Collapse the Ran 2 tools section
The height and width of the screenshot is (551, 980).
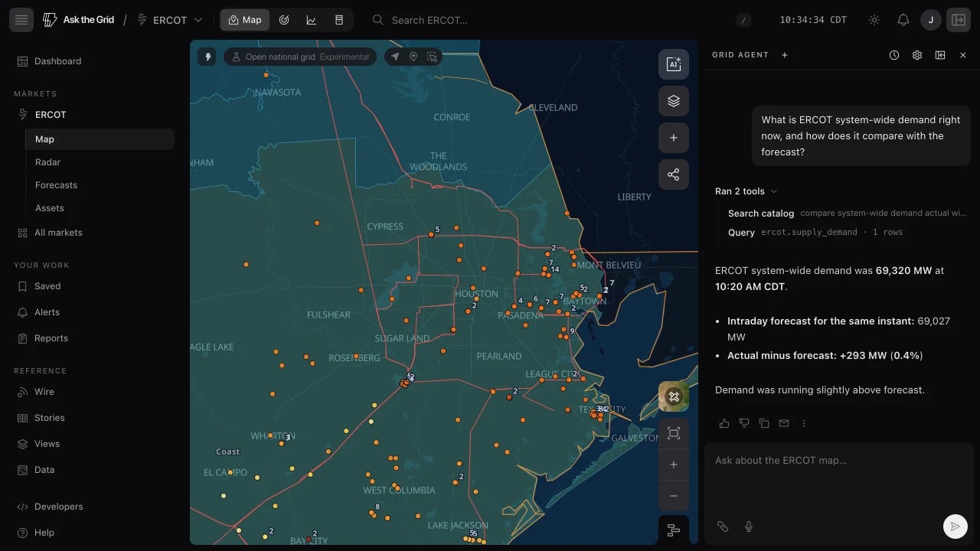(x=746, y=191)
